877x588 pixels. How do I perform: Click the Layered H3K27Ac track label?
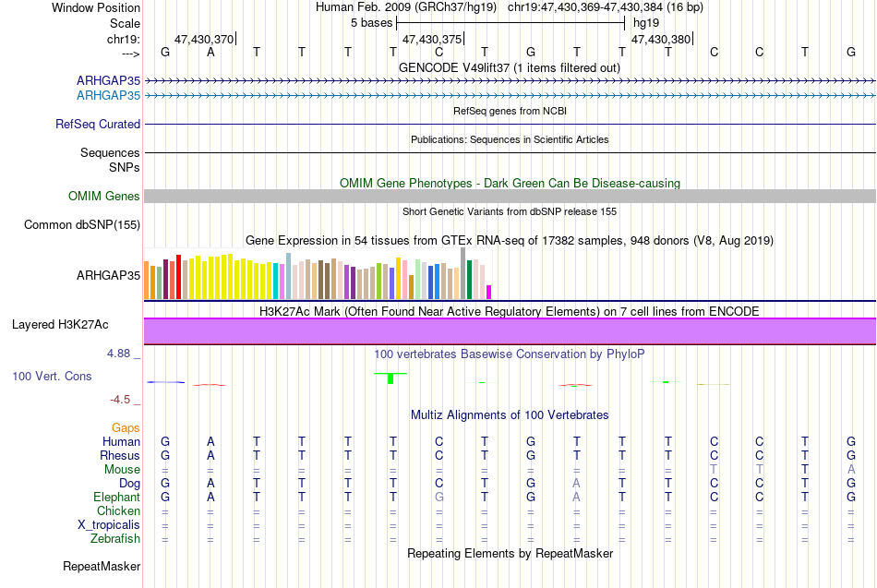pyautogui.click(x=60, y=325)
